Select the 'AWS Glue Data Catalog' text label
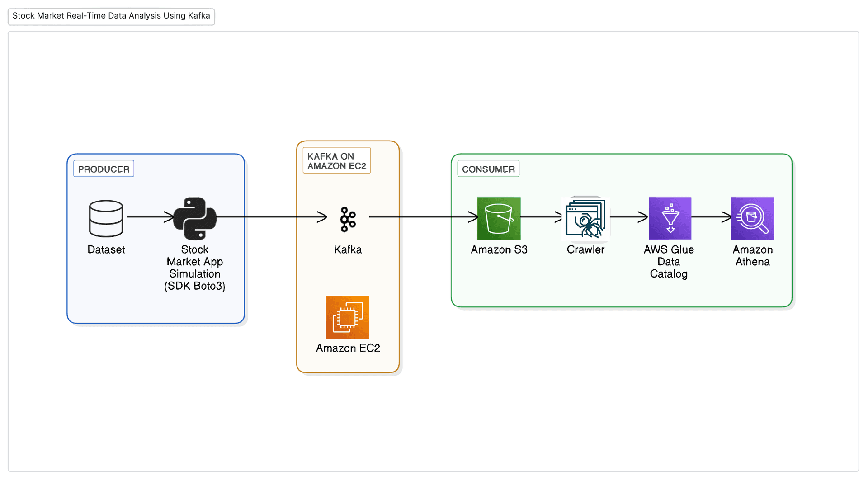 [x=669, y=262]
